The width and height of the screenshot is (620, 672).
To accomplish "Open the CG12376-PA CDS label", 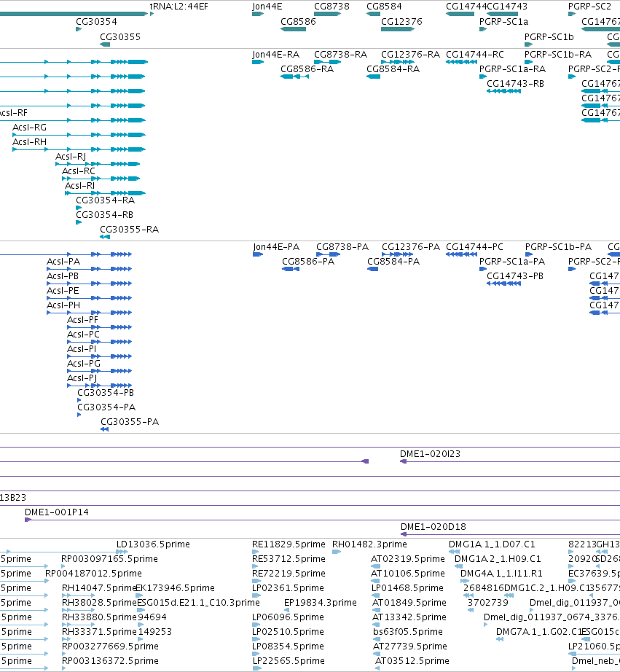I will [x=410, y=247].
